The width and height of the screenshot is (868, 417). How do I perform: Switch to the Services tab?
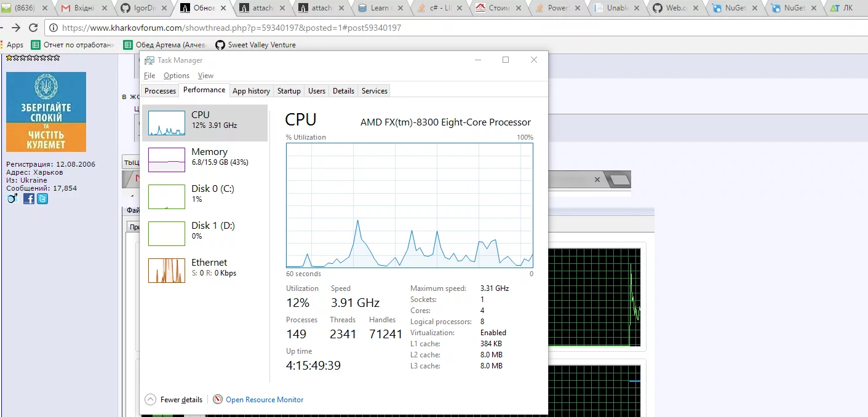tap(373, 90)
